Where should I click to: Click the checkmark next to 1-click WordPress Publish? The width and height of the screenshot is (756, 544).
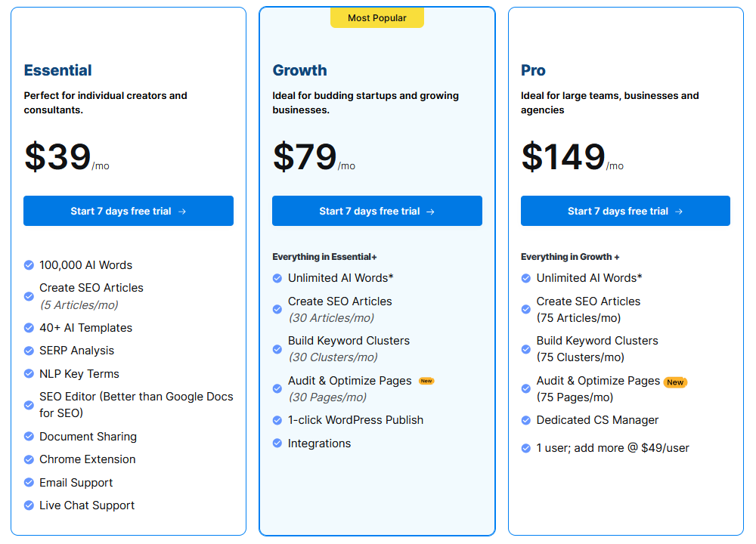277,420
